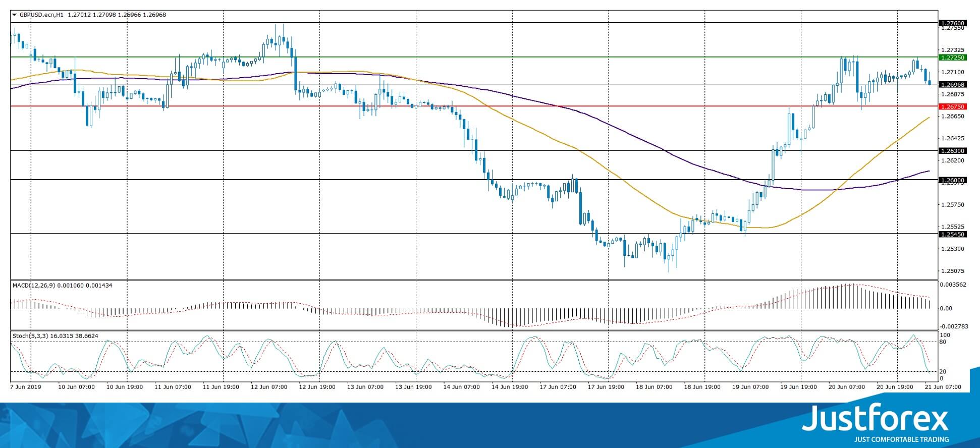Viewport: 980px width, 448px height.
Task: Click the 1.26300 level label
Action: tap(953, 151)
